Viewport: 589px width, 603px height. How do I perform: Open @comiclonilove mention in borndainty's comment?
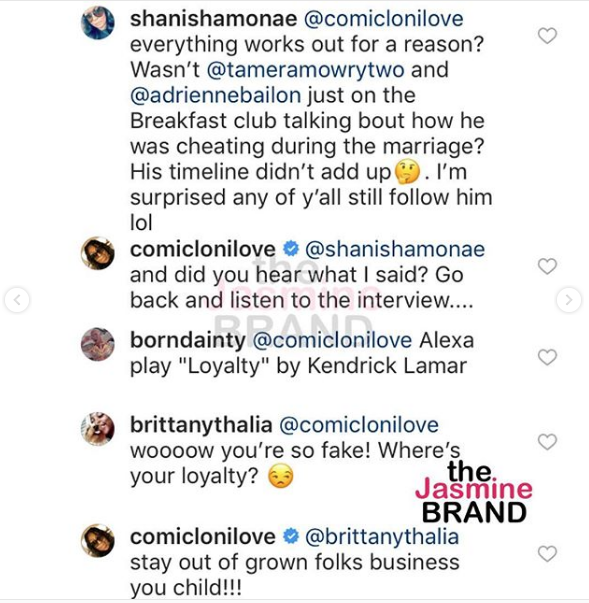tap(332, 341)
